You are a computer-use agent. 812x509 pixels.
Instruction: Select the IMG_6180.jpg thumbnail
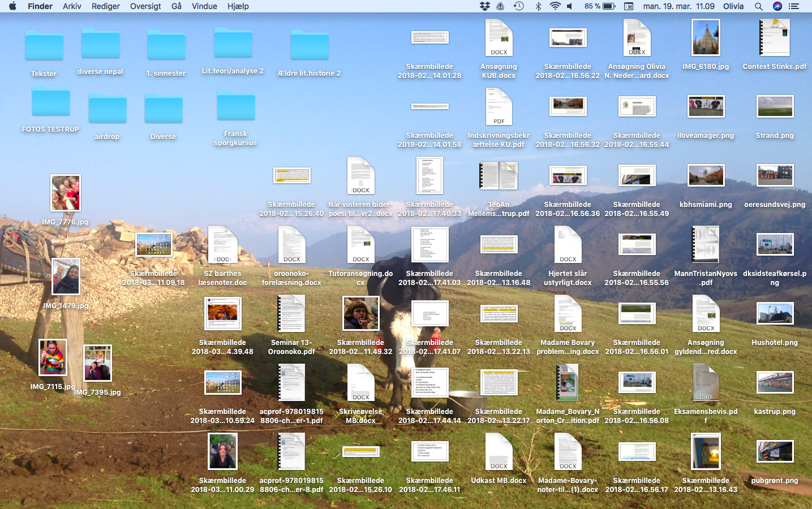[706, 37]
